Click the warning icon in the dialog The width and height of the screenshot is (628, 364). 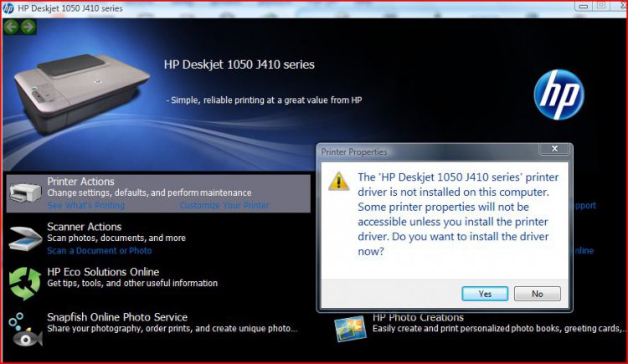(338, 181)
